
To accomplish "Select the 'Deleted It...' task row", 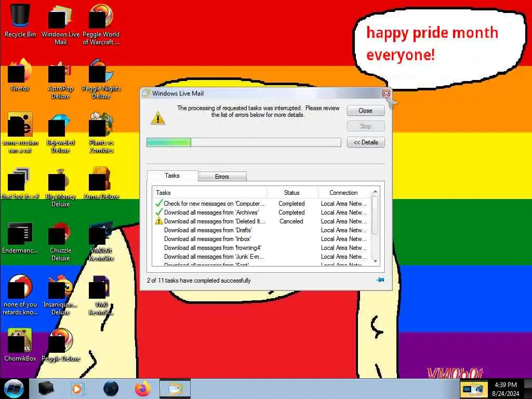I will pos(261,221).
